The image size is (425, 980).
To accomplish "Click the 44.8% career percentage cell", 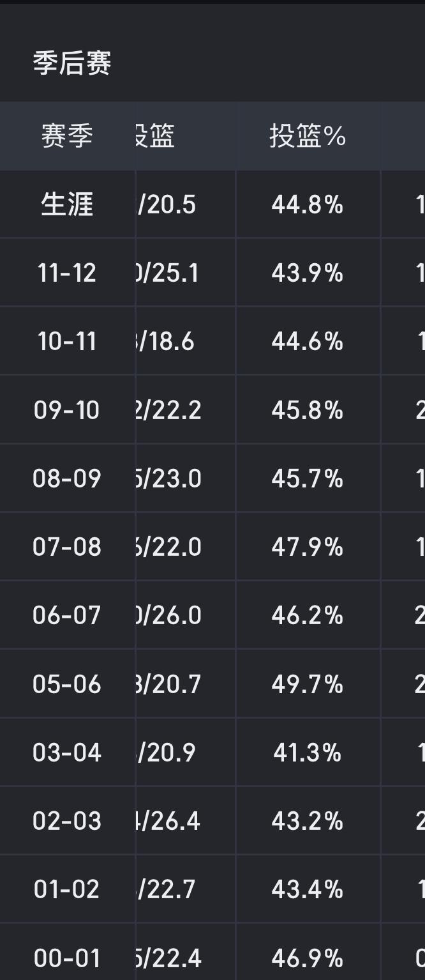I will (x=308, y=204).
